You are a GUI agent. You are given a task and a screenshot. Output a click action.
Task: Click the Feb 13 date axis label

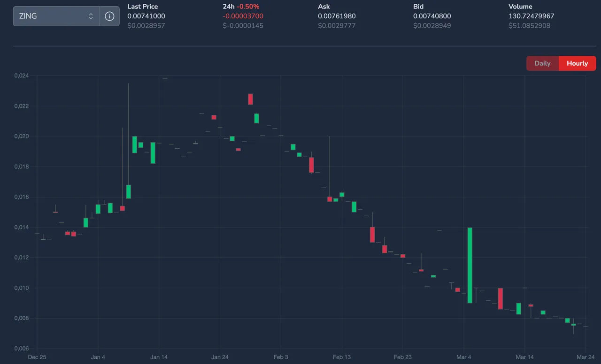pyautogui.click(x=342, y=357)
